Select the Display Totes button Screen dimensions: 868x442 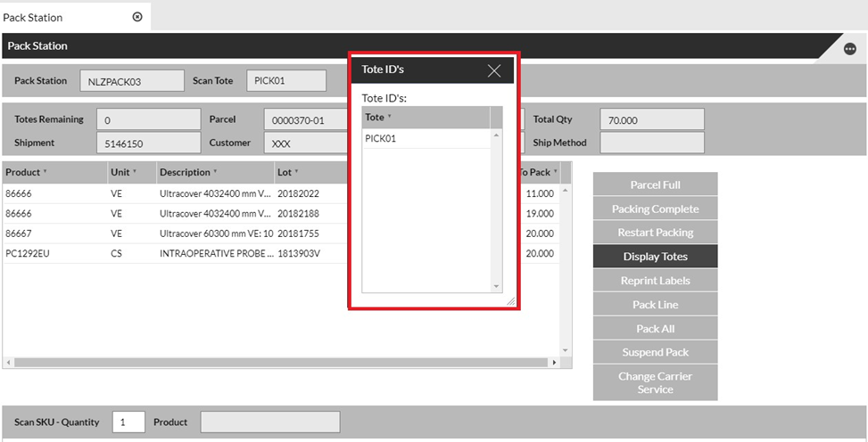pyautogui.click(x=655, y=257)
